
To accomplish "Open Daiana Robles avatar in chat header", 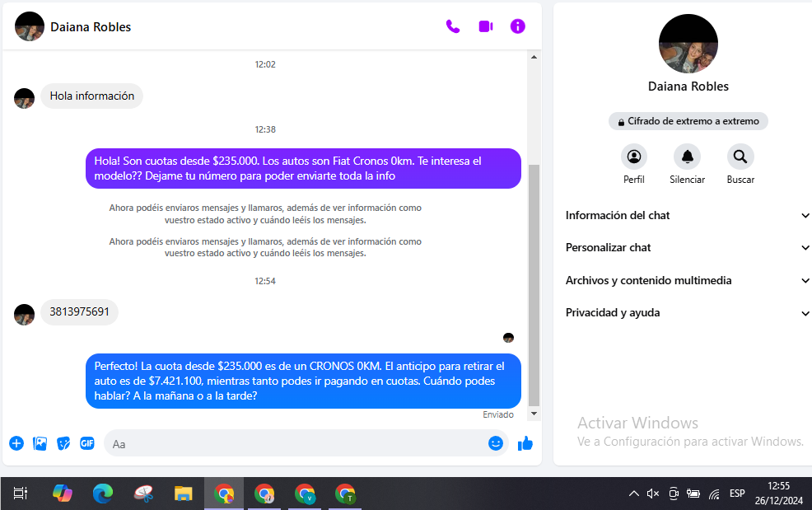I will (x=30, y=26).
